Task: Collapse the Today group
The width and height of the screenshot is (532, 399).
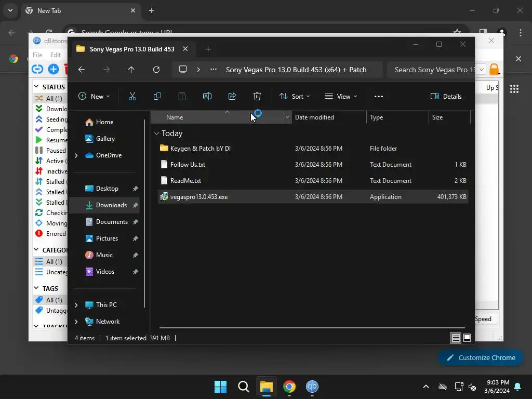Action: pyautogui.click(x=156, y=134)
